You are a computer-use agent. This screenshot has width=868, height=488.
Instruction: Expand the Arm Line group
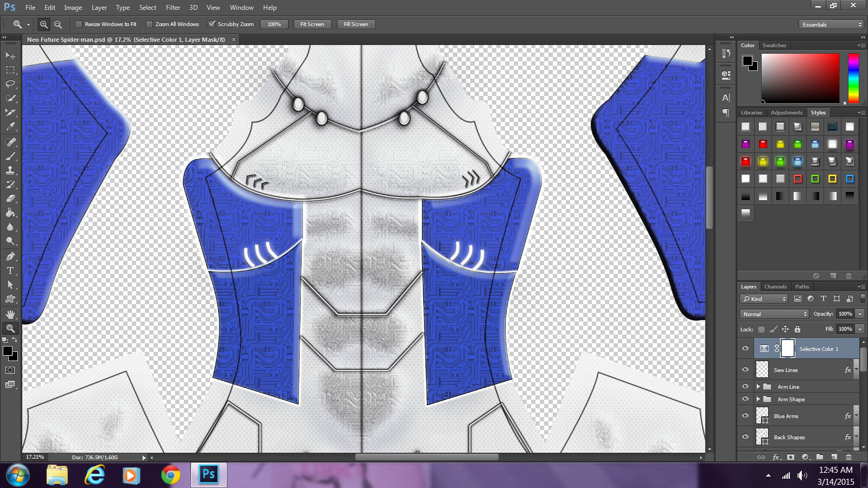click(x=758, y=387)
